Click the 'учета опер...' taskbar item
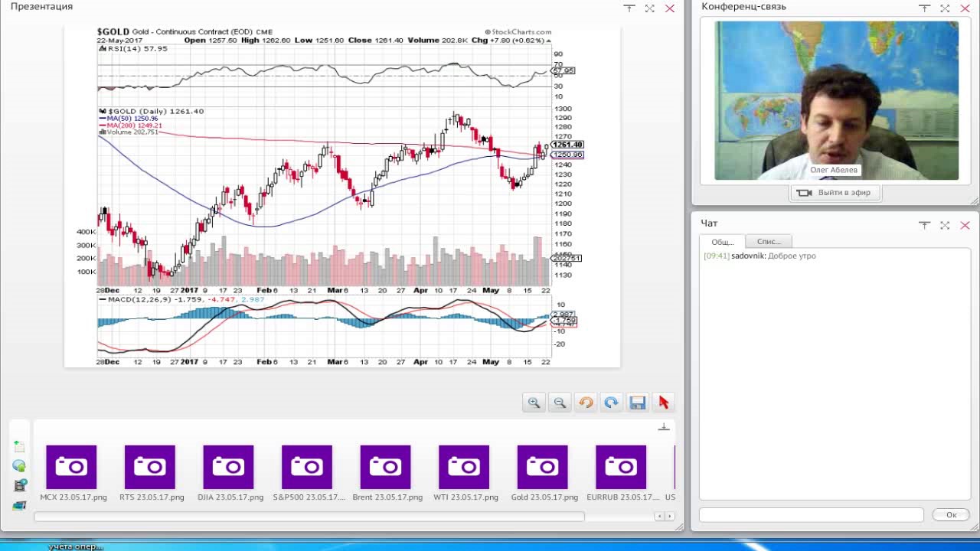Viewport: 980px width, 551px height. (75, 546)
